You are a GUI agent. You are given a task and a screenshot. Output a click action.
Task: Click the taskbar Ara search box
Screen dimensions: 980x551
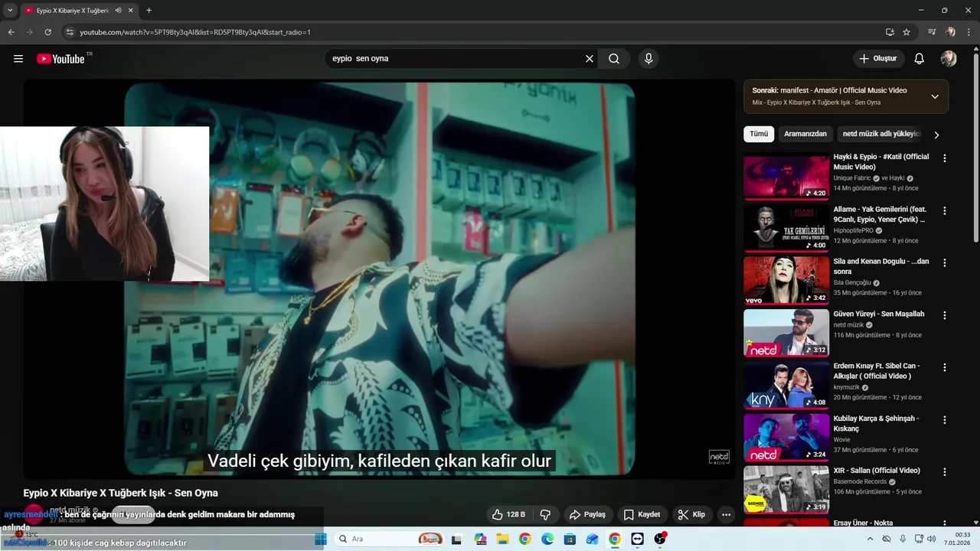[390, 540]
